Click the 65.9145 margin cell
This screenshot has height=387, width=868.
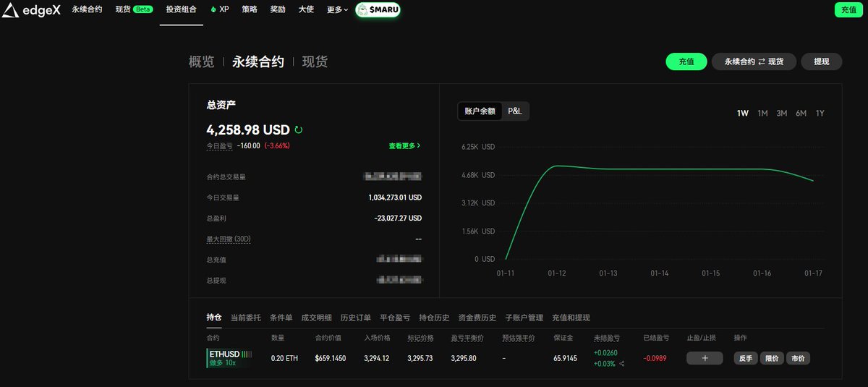(567, 358)
